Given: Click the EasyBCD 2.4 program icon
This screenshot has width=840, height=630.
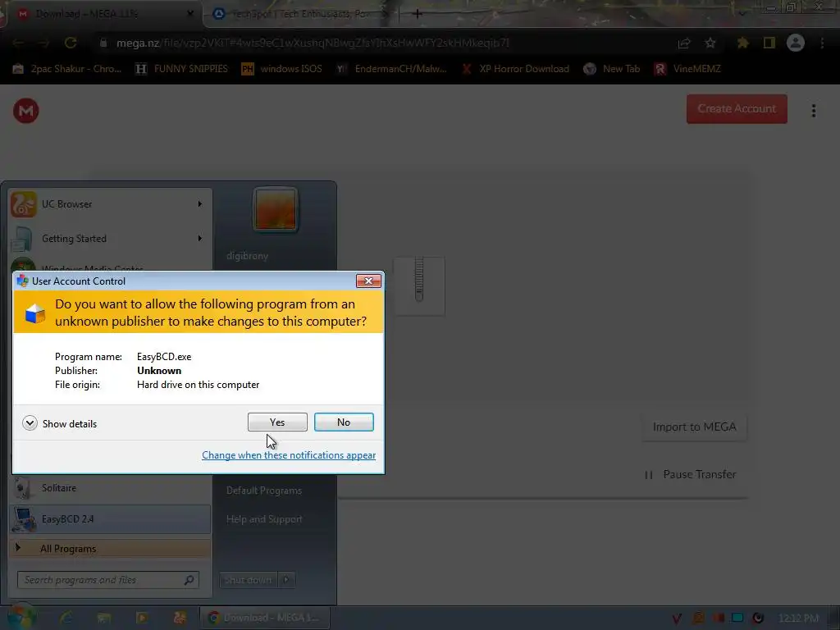Looking at the screenshot, I should (24, 519).
